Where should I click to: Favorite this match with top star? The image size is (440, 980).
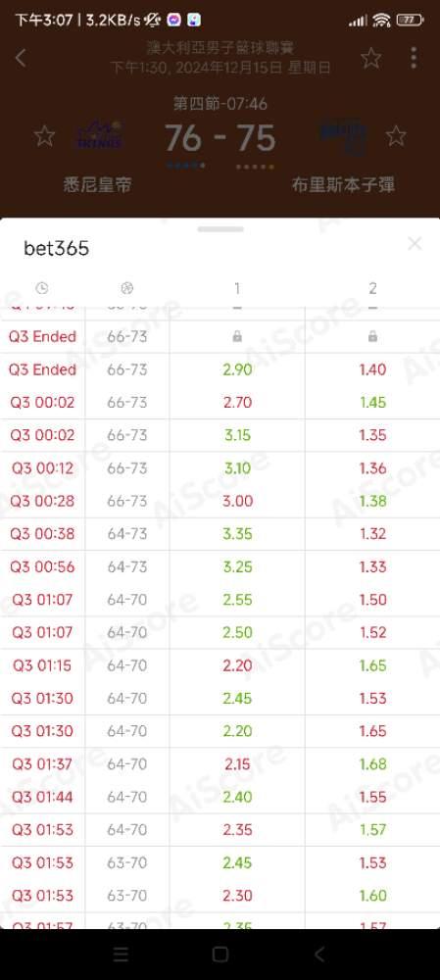coord(370,58)
